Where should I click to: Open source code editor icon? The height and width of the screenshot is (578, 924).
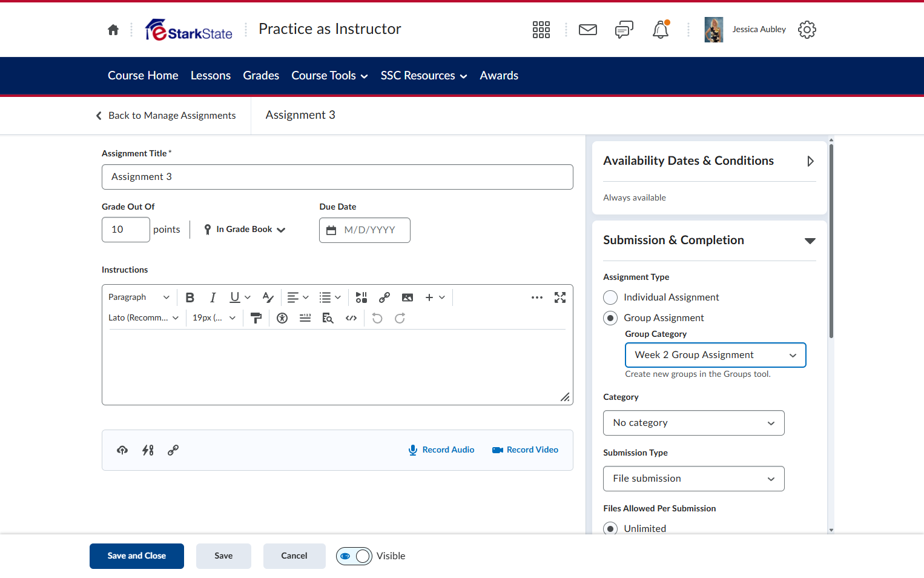351,318
